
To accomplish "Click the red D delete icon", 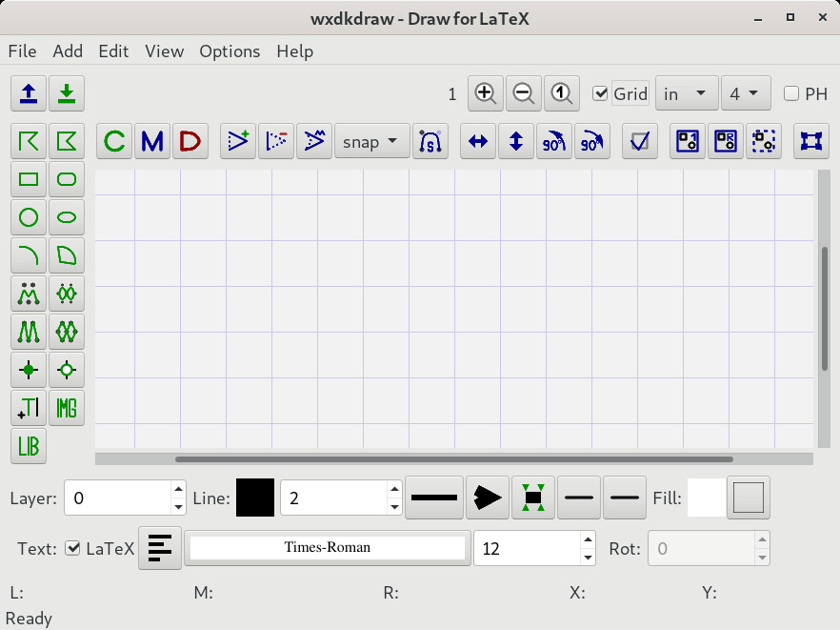I will [190, 142].
